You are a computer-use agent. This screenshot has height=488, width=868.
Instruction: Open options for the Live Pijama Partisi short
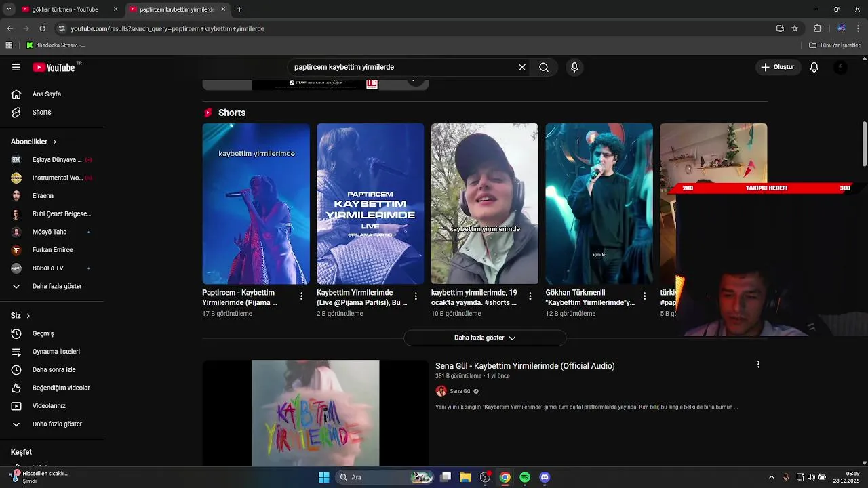(x=416, y=296)
